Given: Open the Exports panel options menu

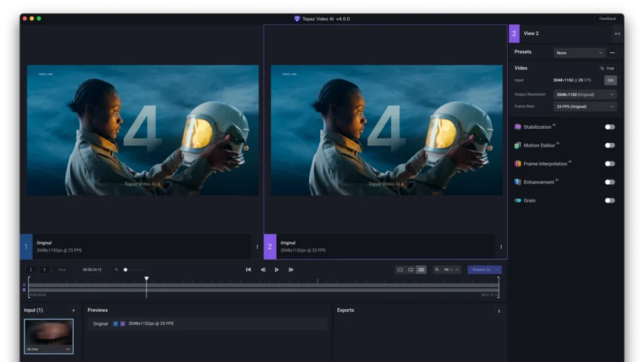Looking at the screenshot, I should click(499, 311).
